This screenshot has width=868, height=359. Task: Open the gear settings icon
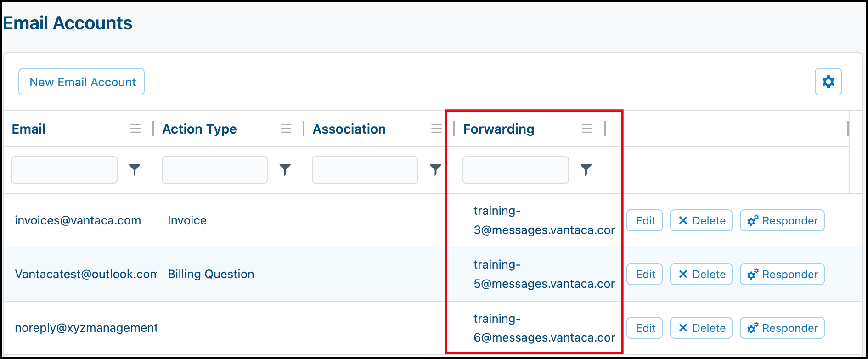(x=828, y=82)
